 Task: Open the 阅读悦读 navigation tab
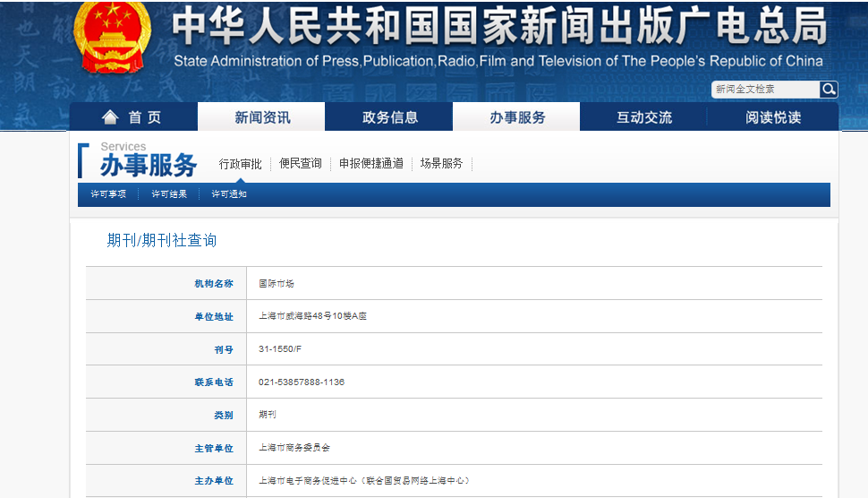coord(773,116)
